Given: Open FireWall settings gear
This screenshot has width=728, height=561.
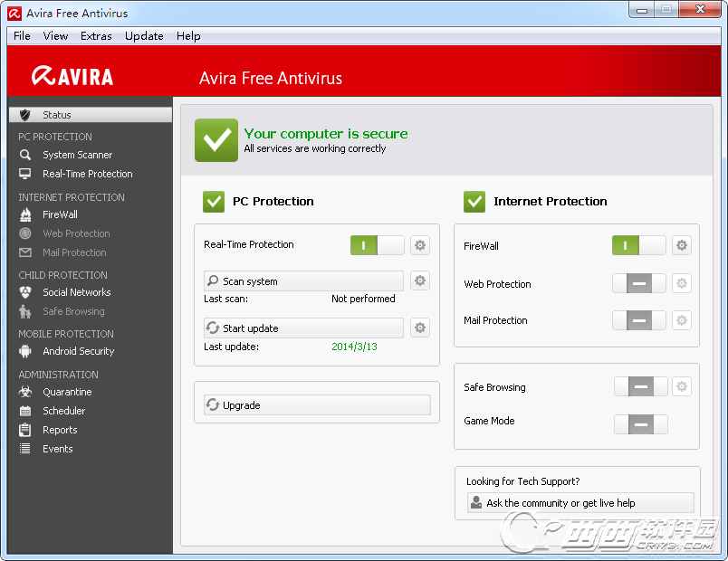Looking at the screenshot, I should point(682,245).
